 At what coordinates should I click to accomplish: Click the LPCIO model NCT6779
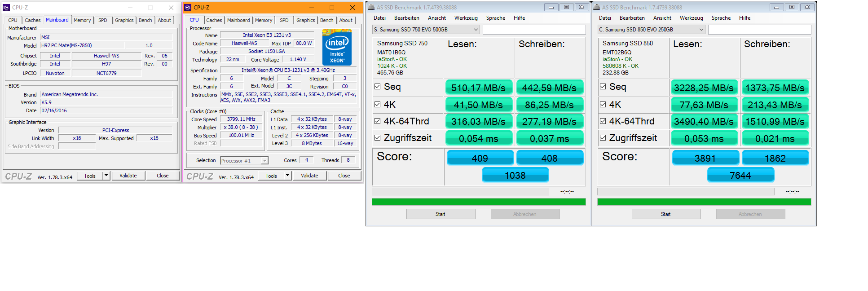(x=106, y=73)
